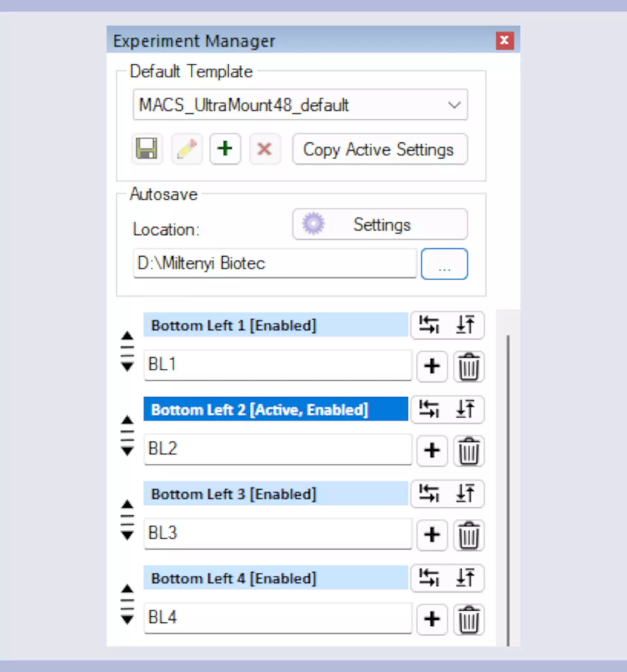The height and width of the screenshot is (672, 627).
Task: Move Bottom Left 4 down with arrow
Action: [x=127, y=620]
